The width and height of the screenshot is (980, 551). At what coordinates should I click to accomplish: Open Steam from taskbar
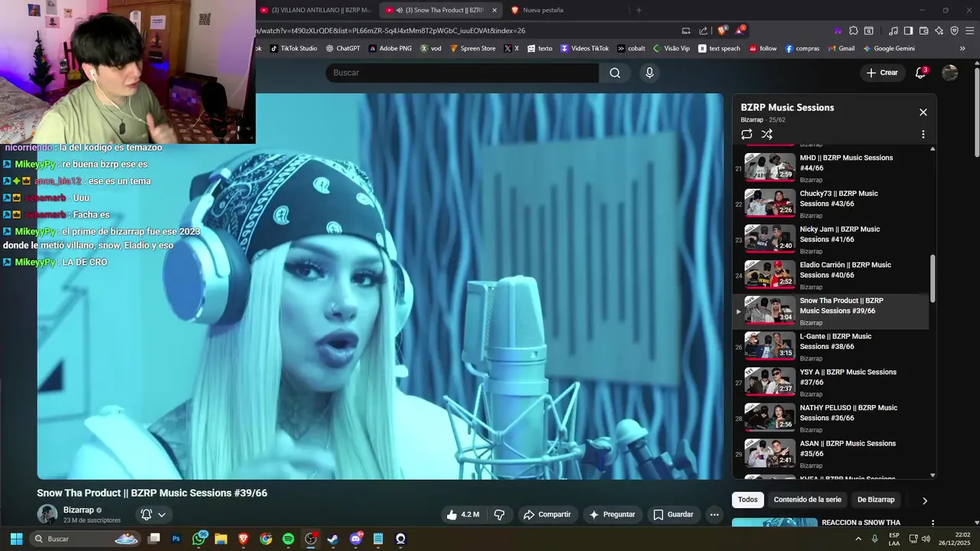pos(333,539)
